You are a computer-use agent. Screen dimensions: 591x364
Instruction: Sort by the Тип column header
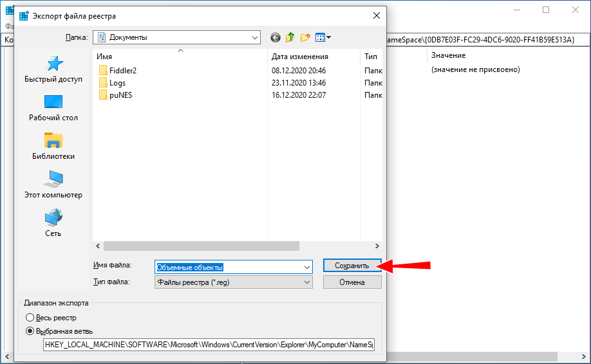(x=371, y=57)
